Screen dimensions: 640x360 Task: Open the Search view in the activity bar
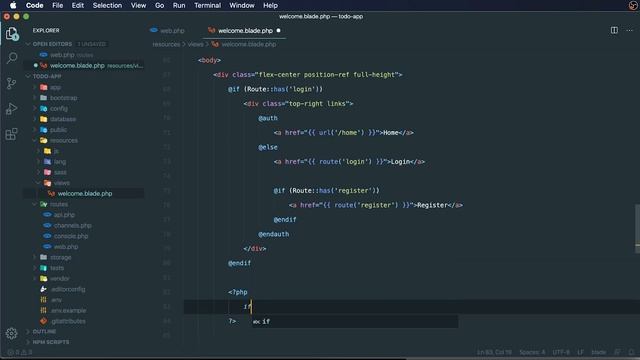12,58
